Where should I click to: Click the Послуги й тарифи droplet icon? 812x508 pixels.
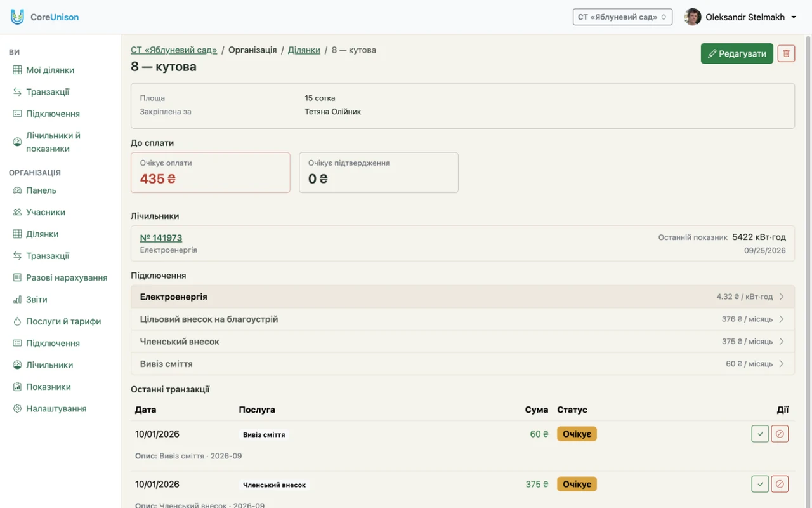tap(17, 321)
